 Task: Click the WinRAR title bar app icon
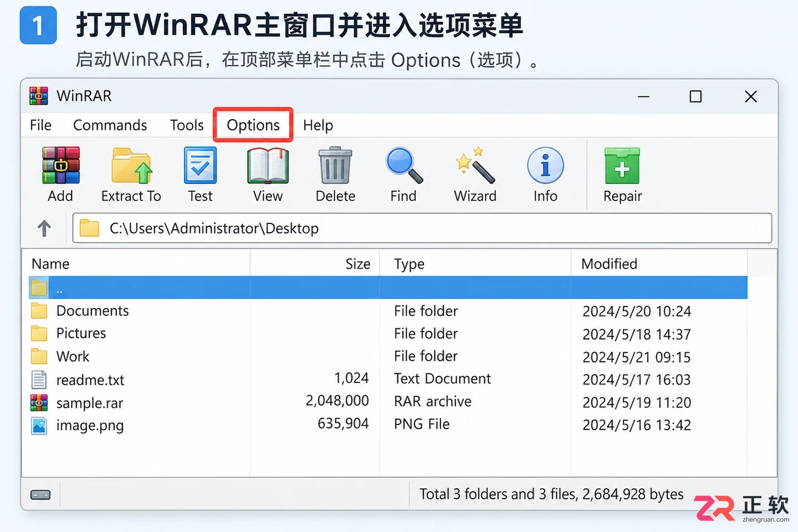[39, 96]
